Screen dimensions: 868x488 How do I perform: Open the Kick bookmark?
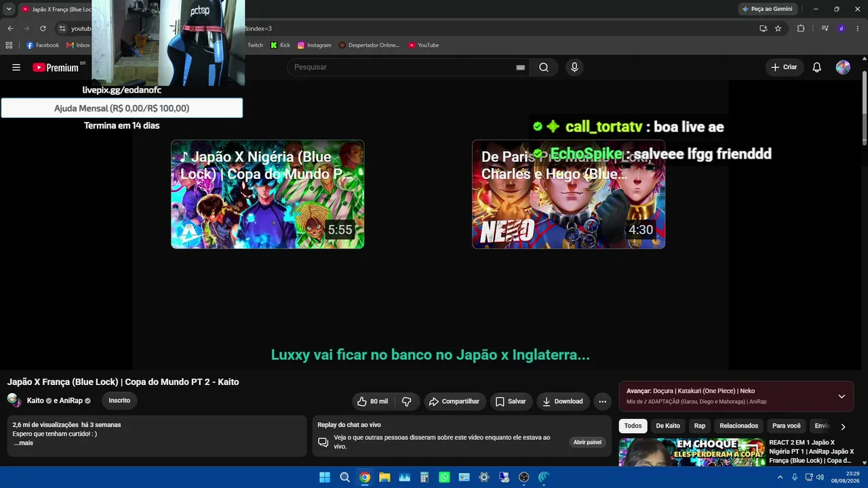[x=280, y=45]
